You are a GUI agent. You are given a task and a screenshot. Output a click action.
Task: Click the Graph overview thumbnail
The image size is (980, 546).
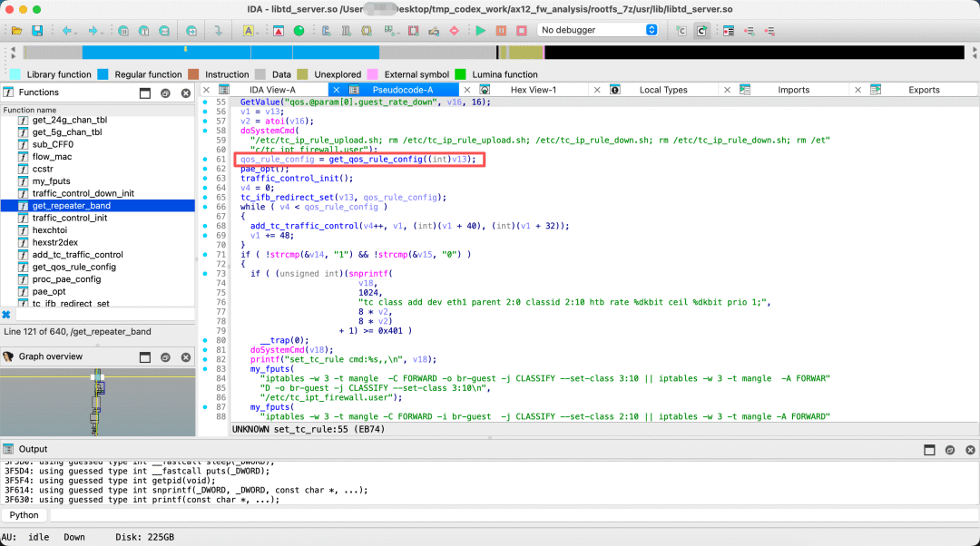(x=97, y=403)
